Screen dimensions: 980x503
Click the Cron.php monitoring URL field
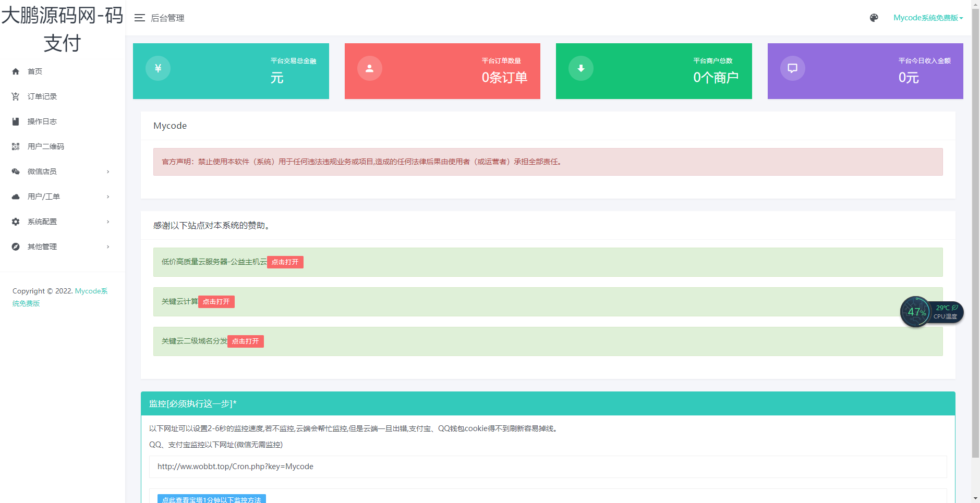[x=548, y=467]
